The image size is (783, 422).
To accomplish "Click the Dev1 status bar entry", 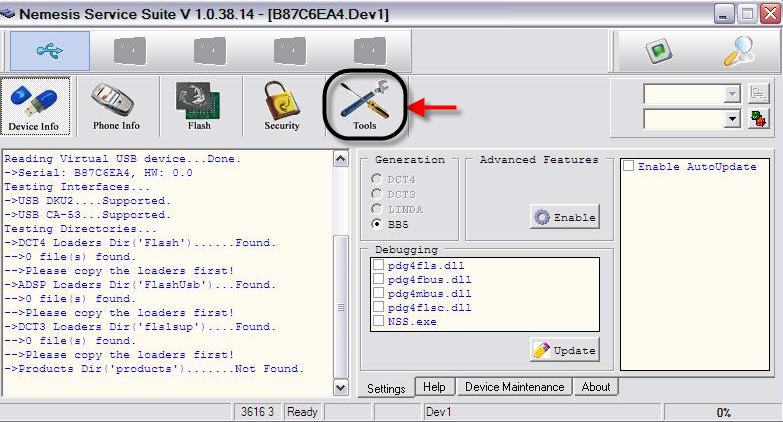I will coord(542,412).
